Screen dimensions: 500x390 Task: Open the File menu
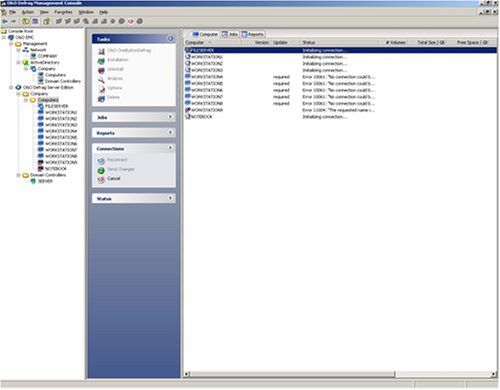tap(12, 12)
